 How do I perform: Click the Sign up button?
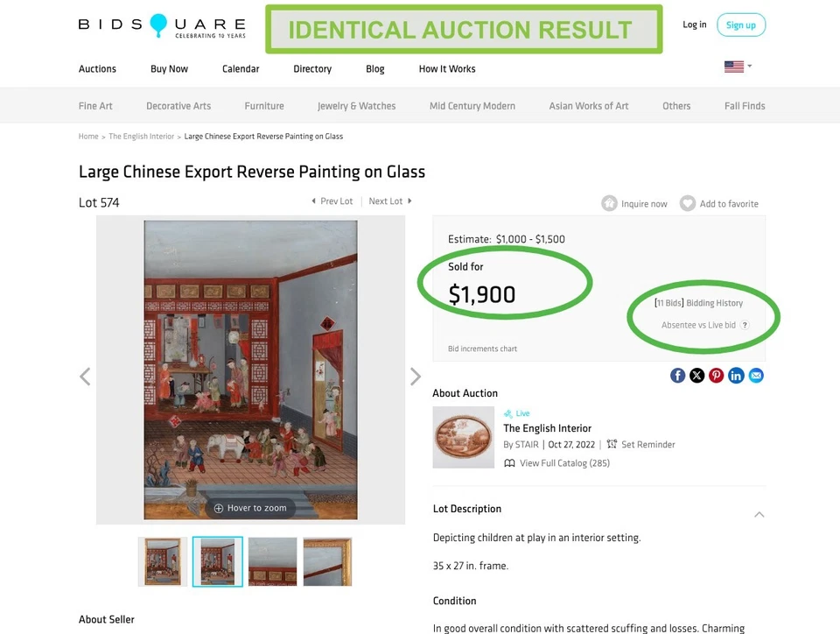pyautogui.click(x=740, y=25)
